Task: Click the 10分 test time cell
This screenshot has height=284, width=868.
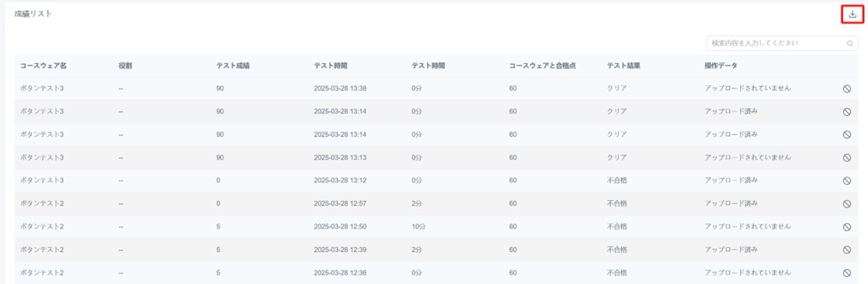Action: click(x=418, y=227)
